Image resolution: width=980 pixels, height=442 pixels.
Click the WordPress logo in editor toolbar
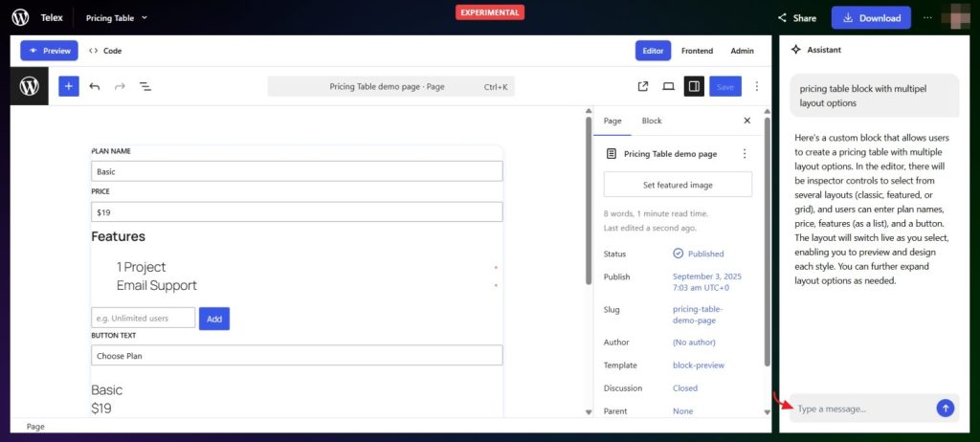30,86
